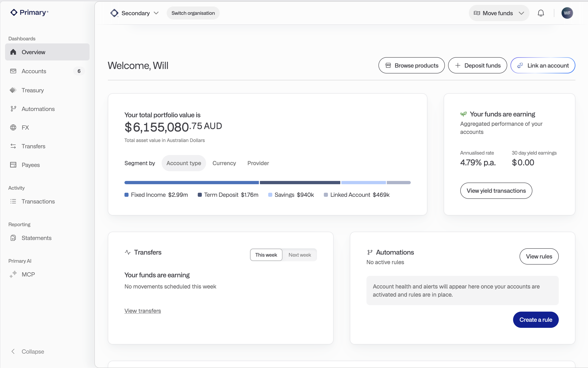
Task: Click the Primary logo in sidebar
Action: point(29,12)
